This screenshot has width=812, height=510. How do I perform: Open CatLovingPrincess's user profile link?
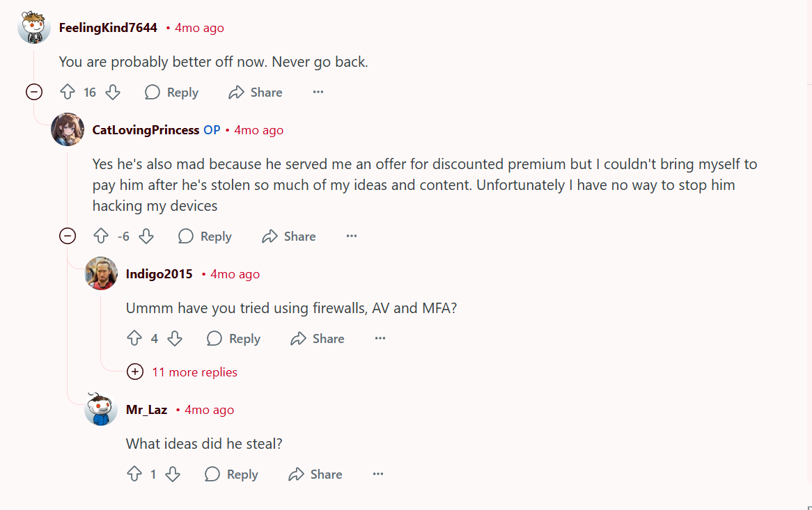[146, 130]
